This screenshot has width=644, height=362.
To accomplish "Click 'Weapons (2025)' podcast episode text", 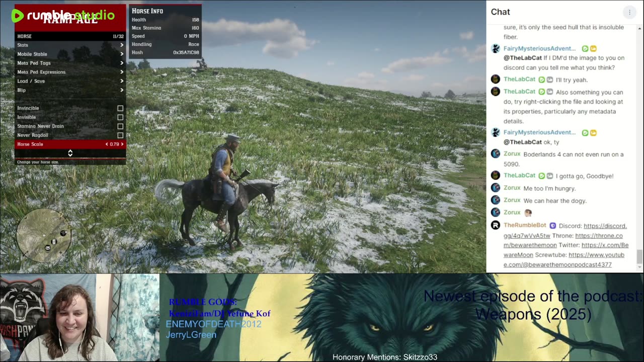I will [533, 314].
